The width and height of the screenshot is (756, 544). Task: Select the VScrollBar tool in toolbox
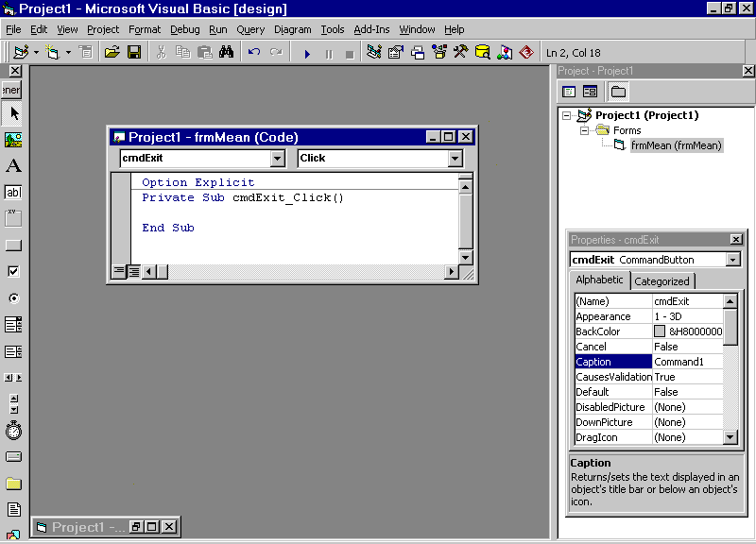point(13,404)
